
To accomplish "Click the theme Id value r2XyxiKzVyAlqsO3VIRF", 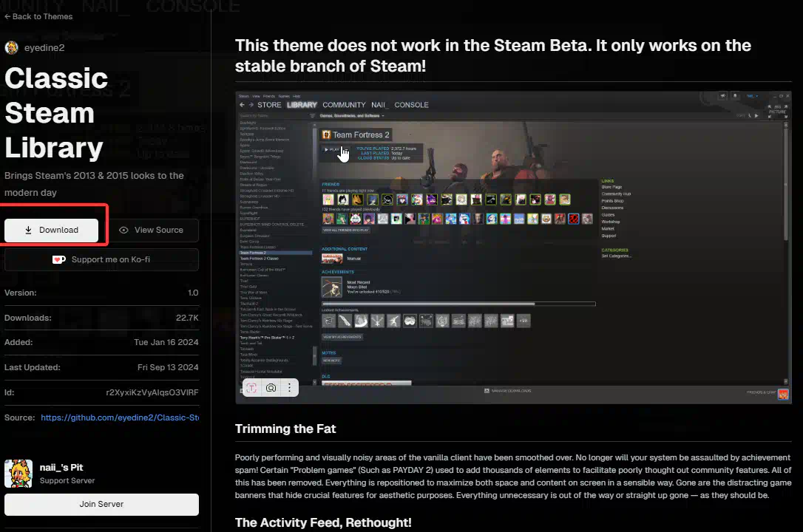I will tap(152, 392).
